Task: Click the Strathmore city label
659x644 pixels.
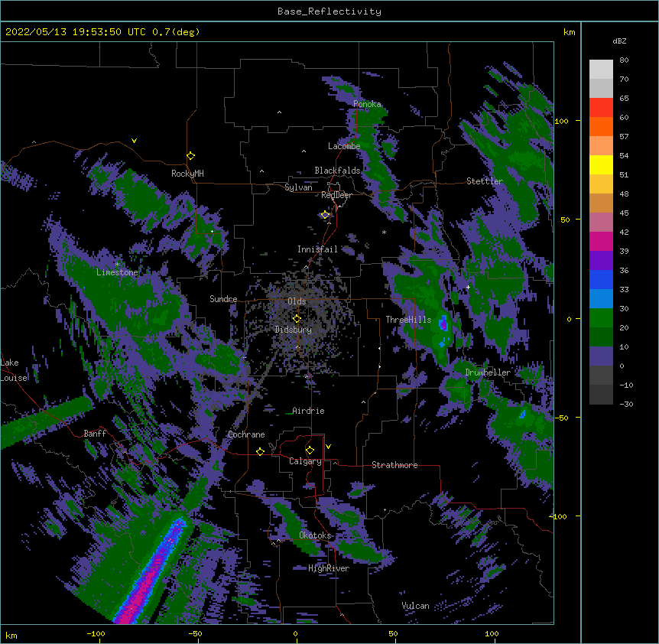Action: [394, 465]
